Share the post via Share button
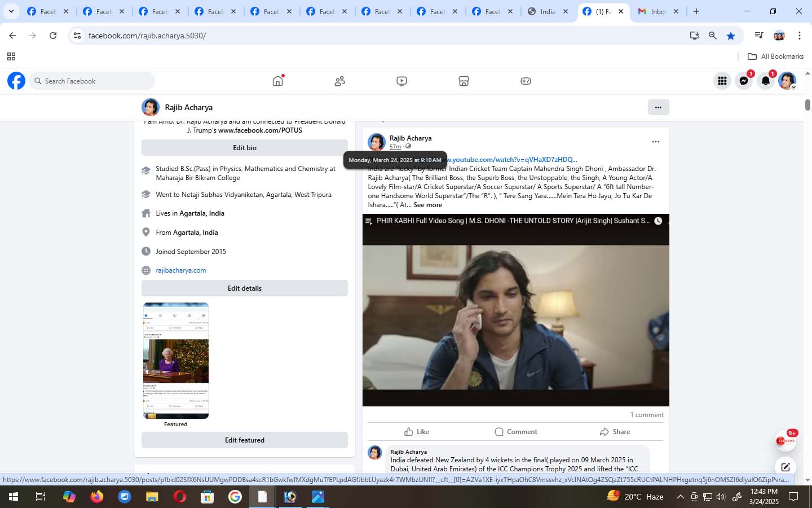This screenshot has width=812, height=508. click(x=615, y=432)
